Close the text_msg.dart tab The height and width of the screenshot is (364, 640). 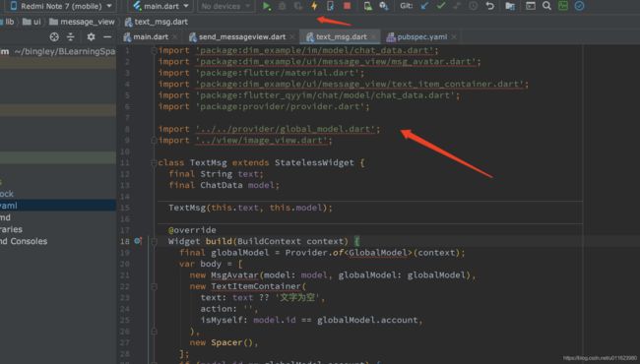pos(373,37)
